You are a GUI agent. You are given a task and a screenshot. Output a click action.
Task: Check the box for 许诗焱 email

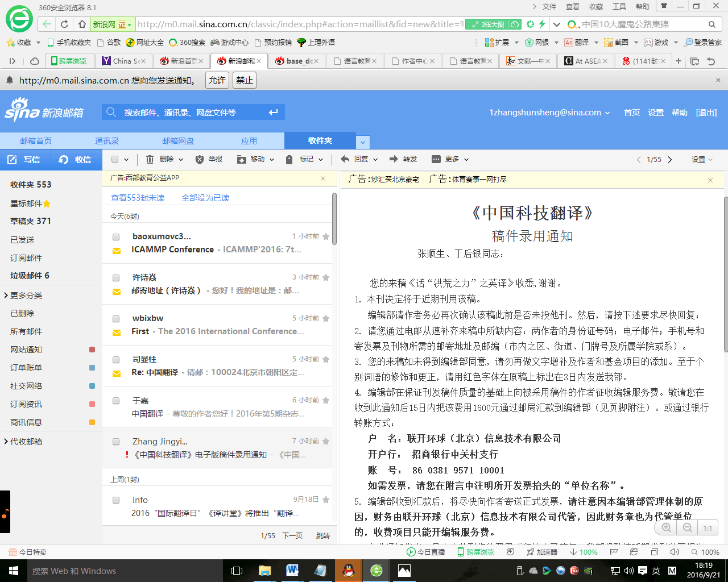tap(116, 278)
